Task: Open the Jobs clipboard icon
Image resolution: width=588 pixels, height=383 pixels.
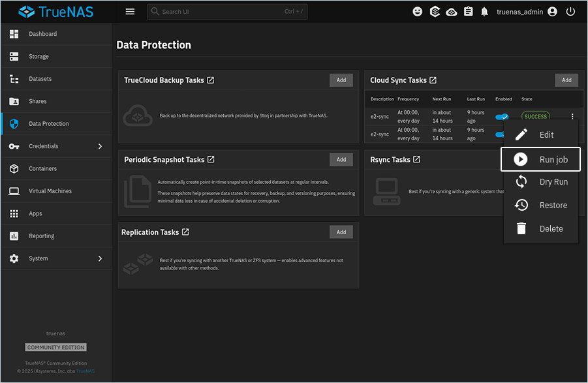Action: coord(468,12)
